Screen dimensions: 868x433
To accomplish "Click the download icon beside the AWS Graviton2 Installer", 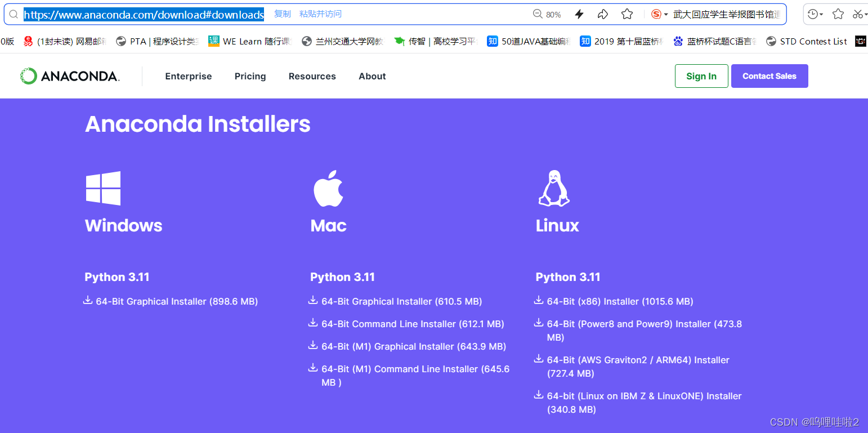I will [x=539, y=359].
